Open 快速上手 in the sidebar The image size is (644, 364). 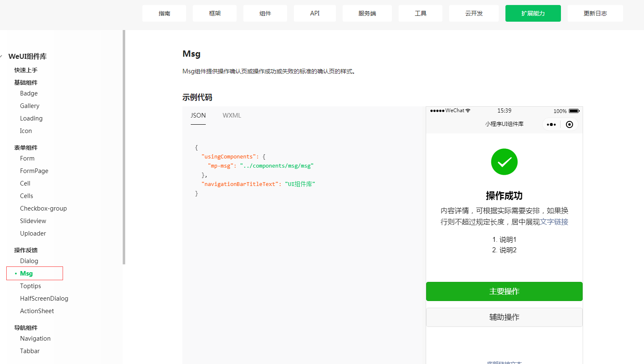click(26, 70)
